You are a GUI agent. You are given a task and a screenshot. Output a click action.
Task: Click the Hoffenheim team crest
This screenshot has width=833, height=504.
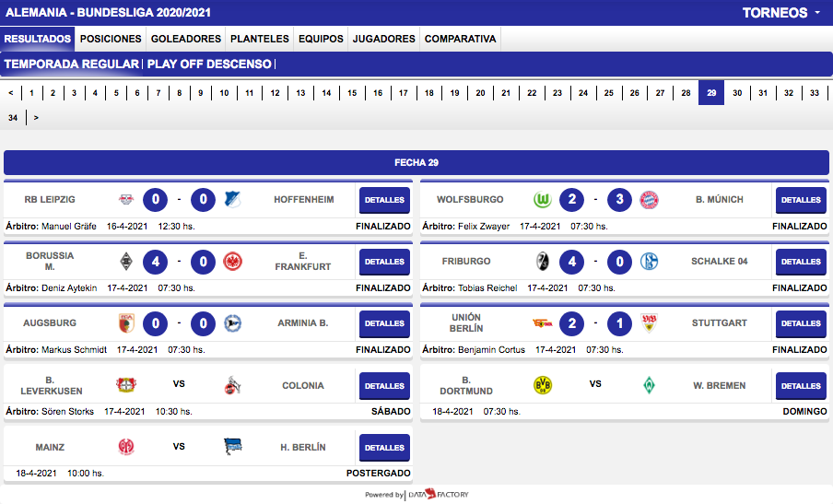(232, 200)
